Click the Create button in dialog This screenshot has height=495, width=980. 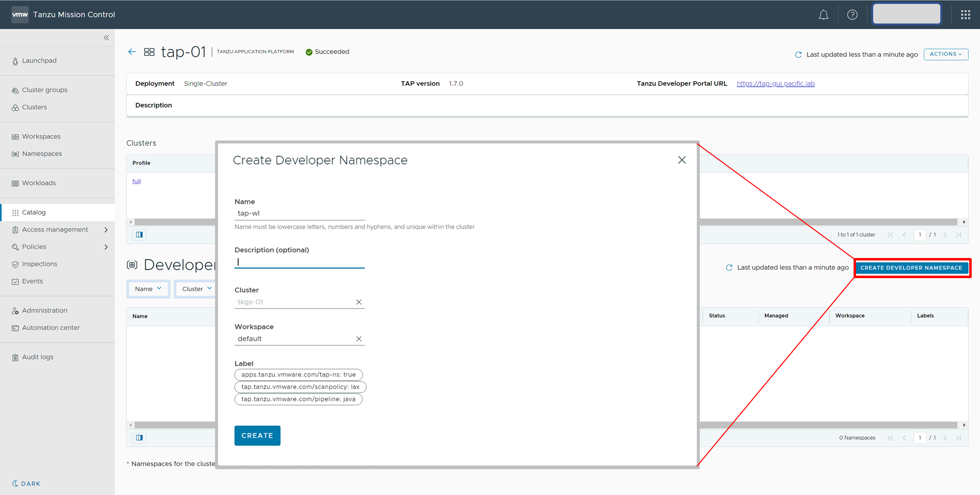257,435
